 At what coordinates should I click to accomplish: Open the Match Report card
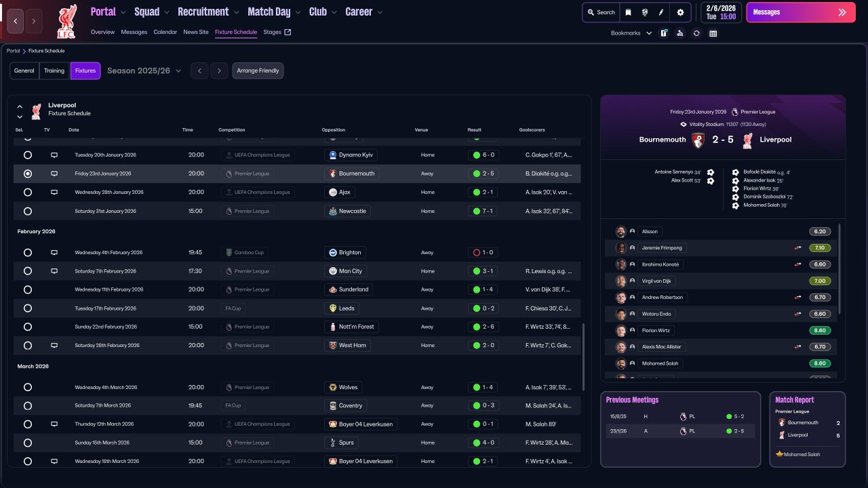coord(808,429)
